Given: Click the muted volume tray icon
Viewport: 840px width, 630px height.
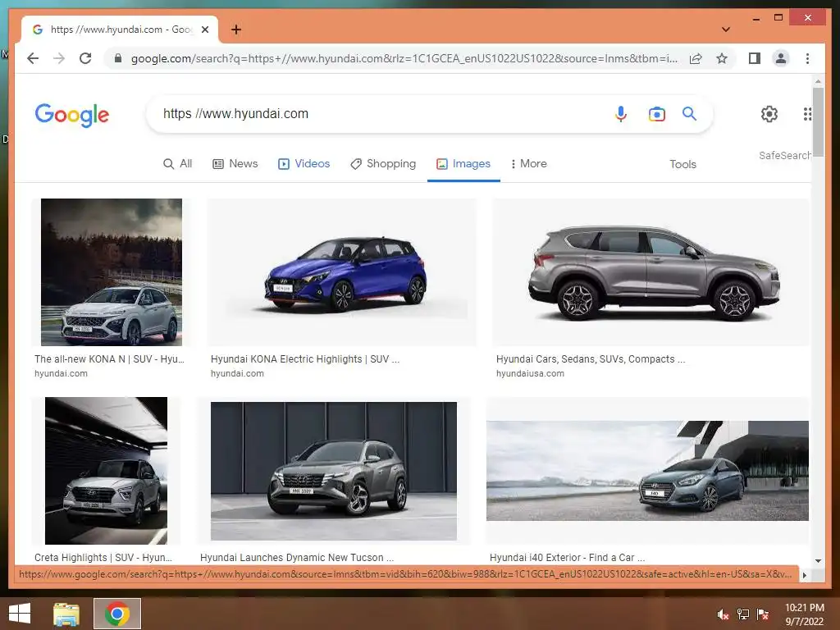Looking at the screenshot, I should [724, 614].
